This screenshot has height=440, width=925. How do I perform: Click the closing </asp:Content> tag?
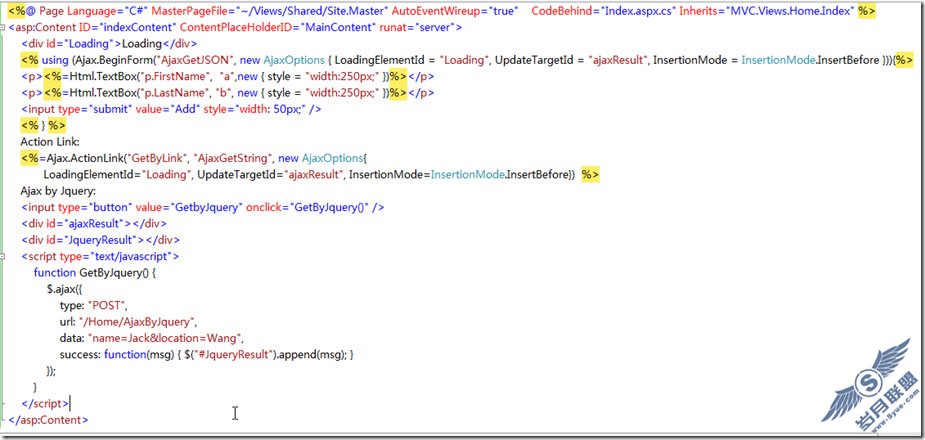pyautogui.click(x=49, y=420)
